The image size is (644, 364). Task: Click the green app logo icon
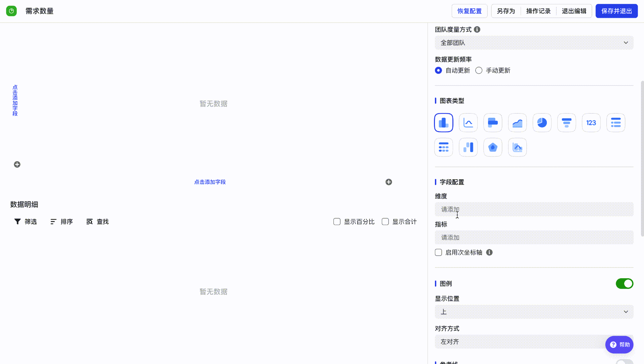(x=11, y=11)
